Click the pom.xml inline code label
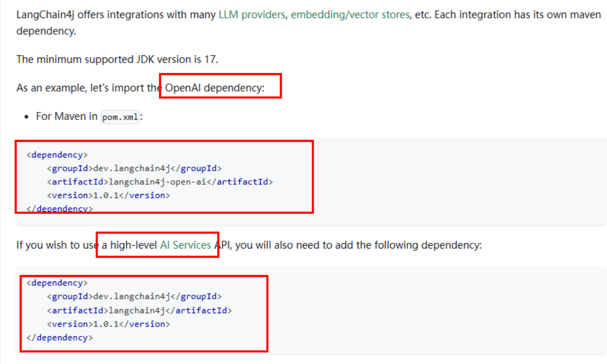This screenshot has width=607, height=364. coord(120,117)
